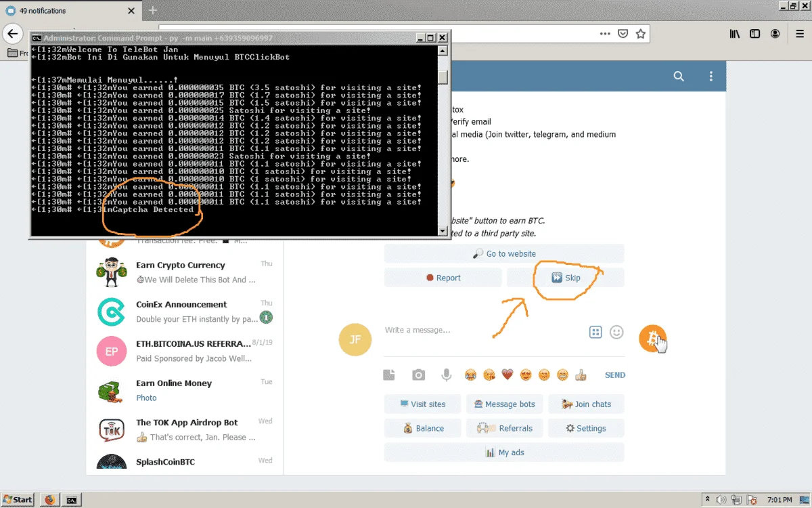Viewport: 812px width, 508px height.
Task: Click the Balance bot button
Action: (423, 428)
